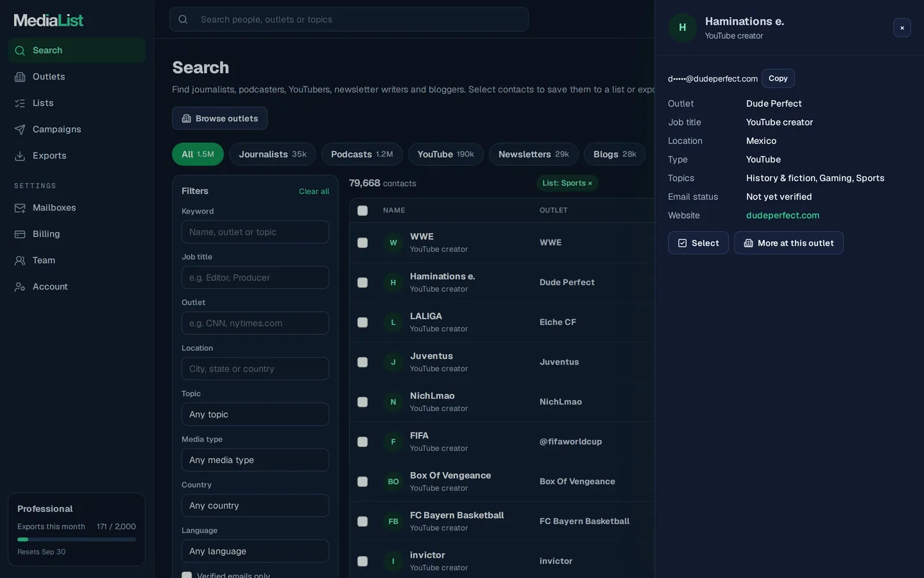Viewport: 924px width, 578px height.
Task: Click Select in the detail panel
Action: point(698,243)
